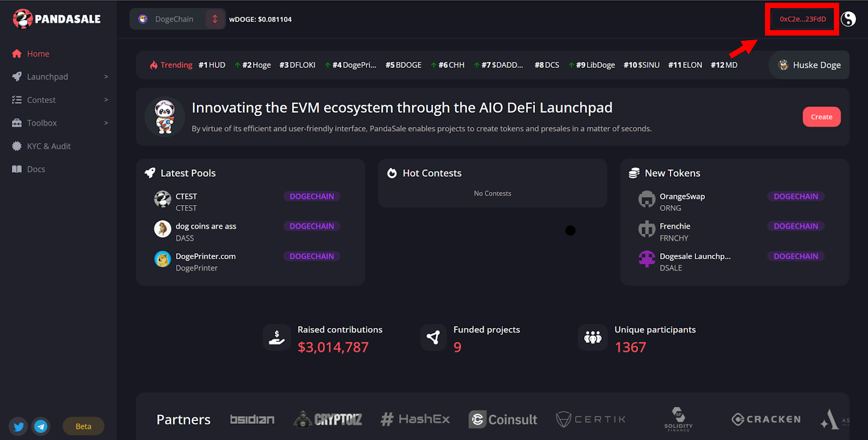
Task: Open trending token #10 $SINU
Action: tap(642, 65)
